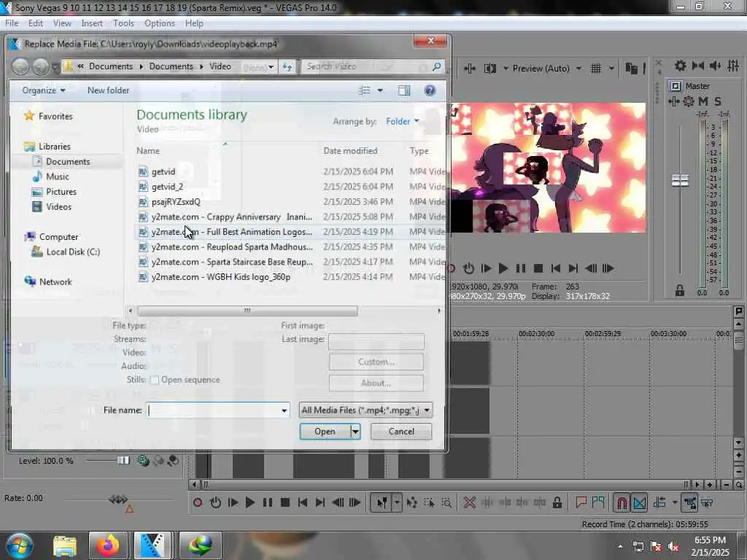Click the Master volume fader handle
The width and height of the screenshot is (747, 560).
pyautogui.click(x=680, y=181)
